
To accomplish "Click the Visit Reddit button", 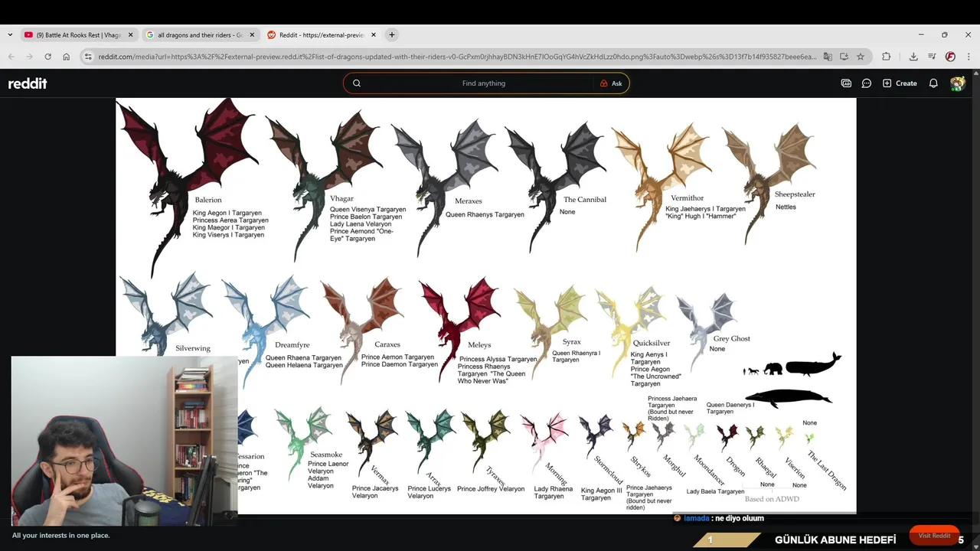I will click(934, 536).
